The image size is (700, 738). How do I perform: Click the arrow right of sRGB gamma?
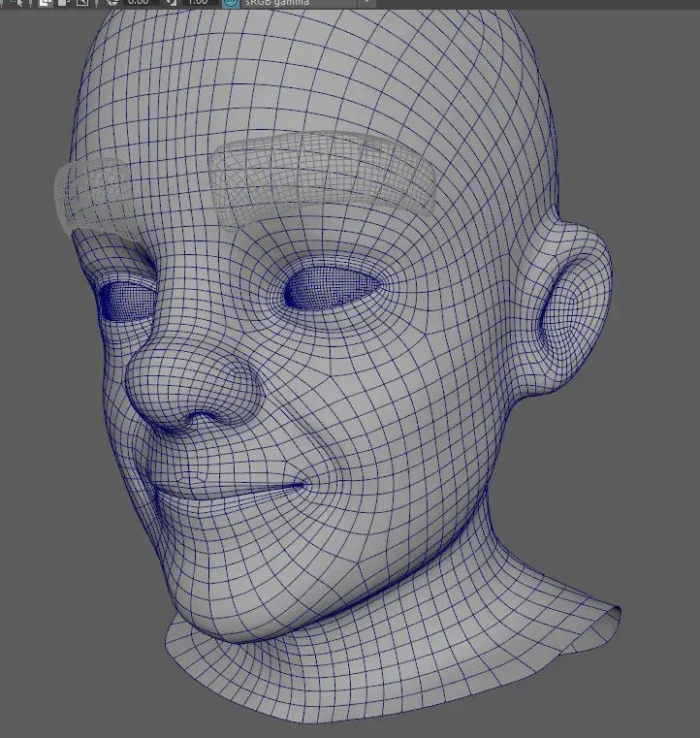(x=366, y=3)
